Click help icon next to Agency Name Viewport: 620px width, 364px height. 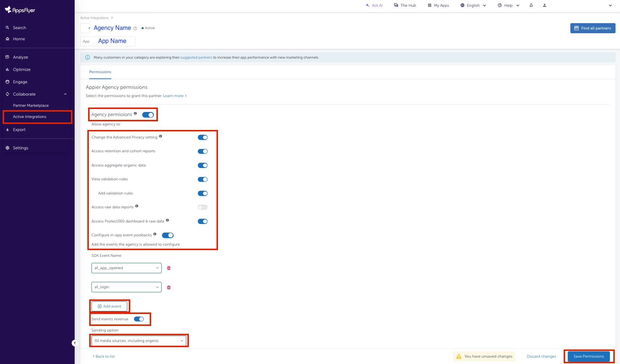point(135,28)
